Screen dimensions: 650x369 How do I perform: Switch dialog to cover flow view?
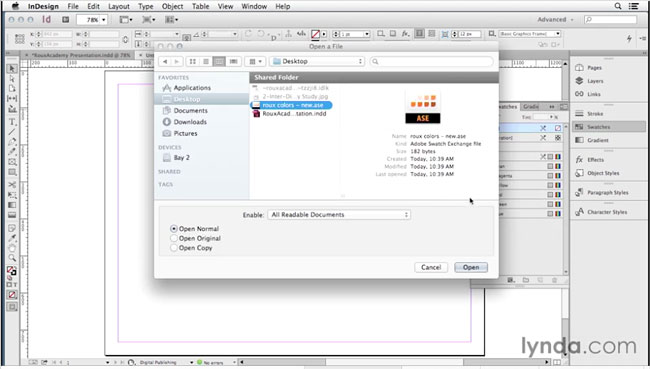233,61
